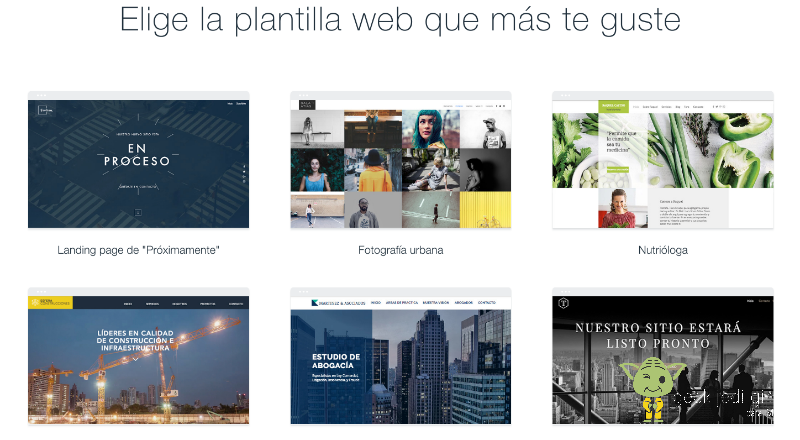800x440 pixels.
Task: Select Contacto in law firm template menu
Action: click(x=486, y=303)
